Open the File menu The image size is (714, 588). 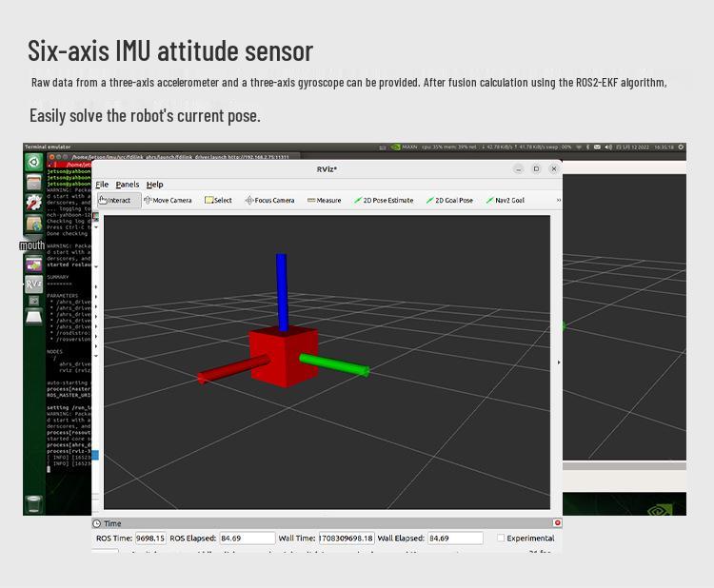click(102, 185)
